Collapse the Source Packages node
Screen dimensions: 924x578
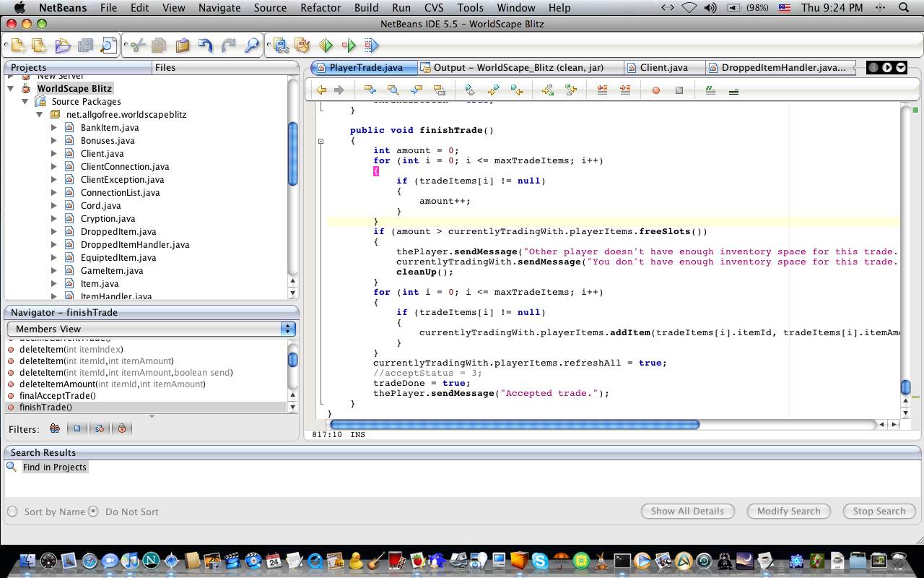[x=25, y=101]
